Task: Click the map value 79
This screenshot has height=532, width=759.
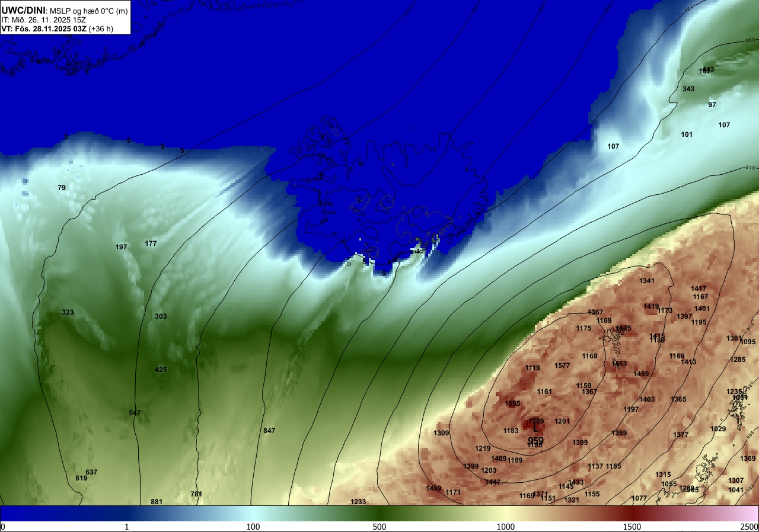Action: pos(62,188)
